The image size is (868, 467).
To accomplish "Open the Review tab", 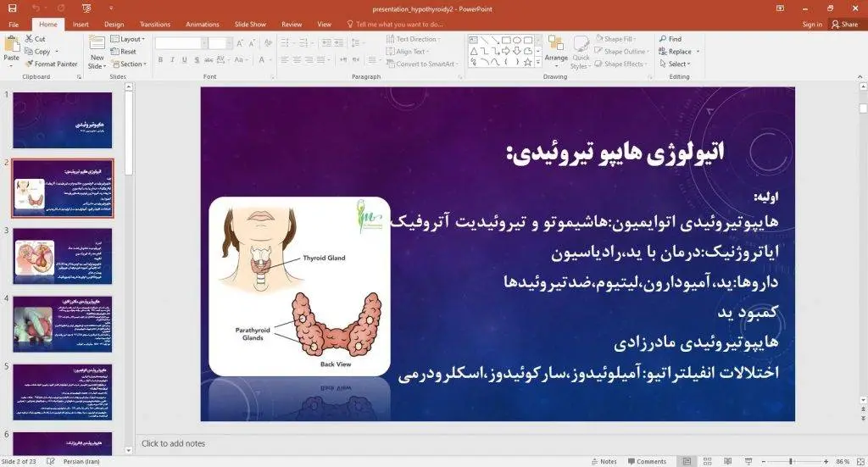I will click(x=292, y=25).
